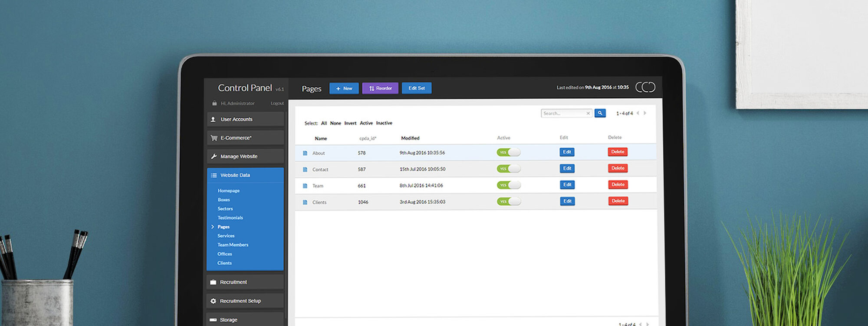
Task: Go to Offices under Website Data
Action: coord(225,254)
